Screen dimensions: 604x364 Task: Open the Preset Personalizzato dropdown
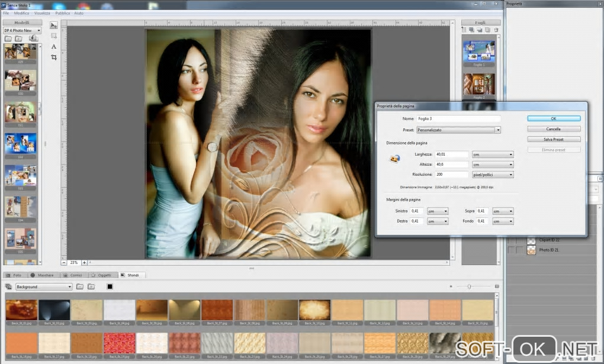point(458,130)
